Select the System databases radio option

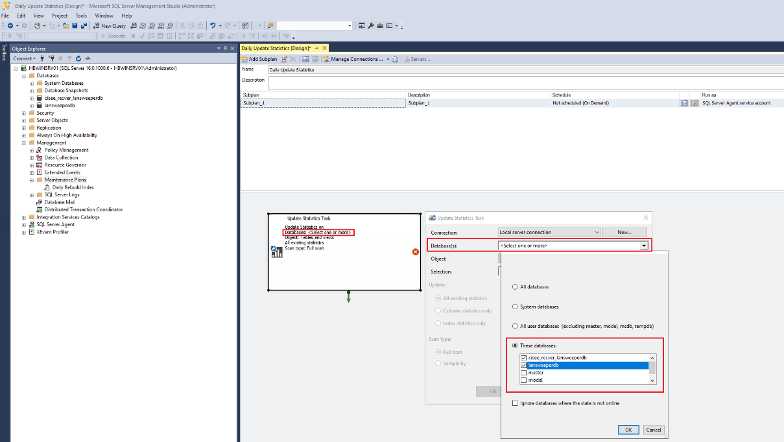(514, 306)
